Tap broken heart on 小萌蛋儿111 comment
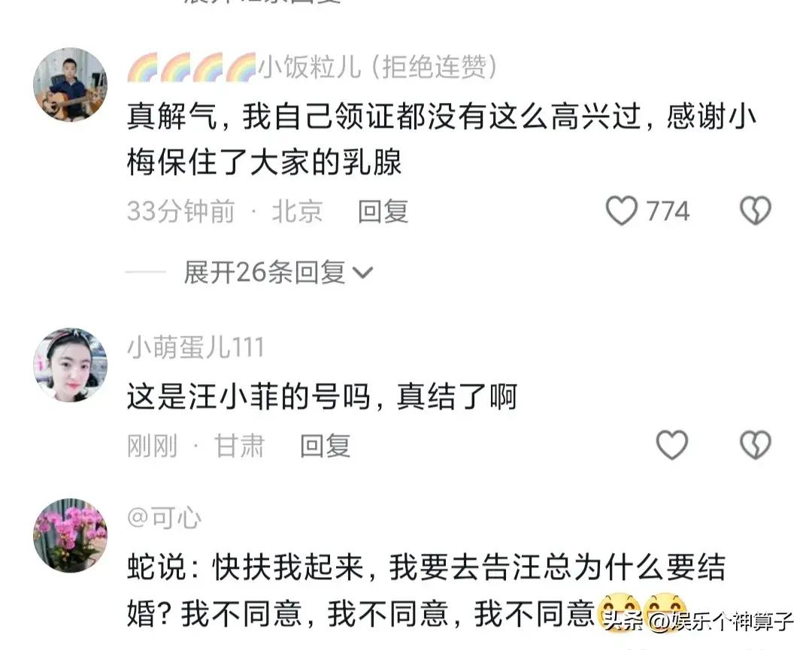The height and width of the screenshot is (650, 812). (756, 445)
